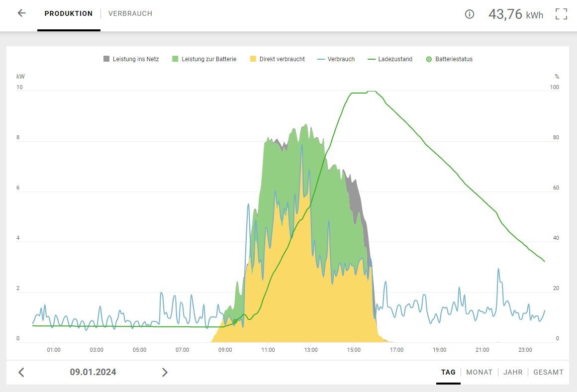Click the 43,76 kWh total value
Viewport: 577px width, 392px height.
pos(515,14)
